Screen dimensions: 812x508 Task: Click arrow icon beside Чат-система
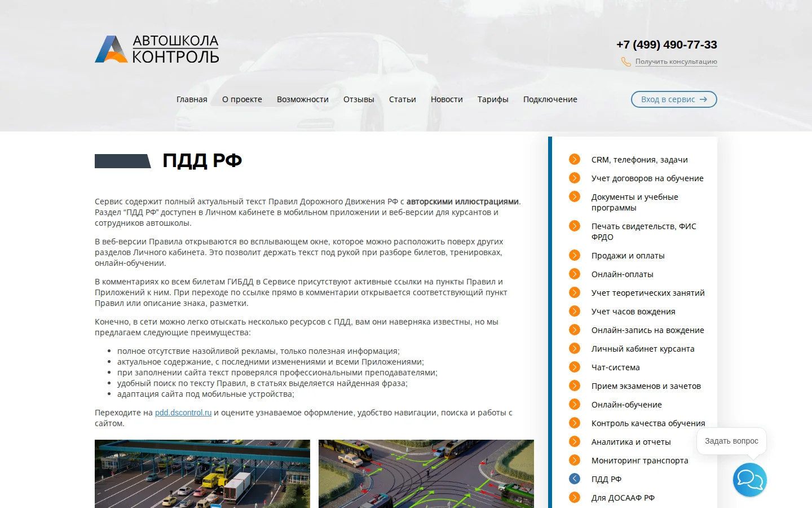(x=575, y=367)
